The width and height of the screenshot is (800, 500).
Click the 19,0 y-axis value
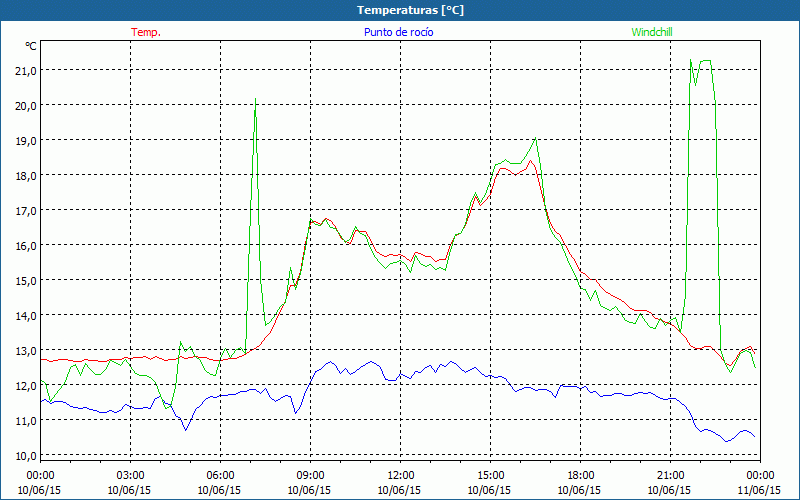point(25,140)
